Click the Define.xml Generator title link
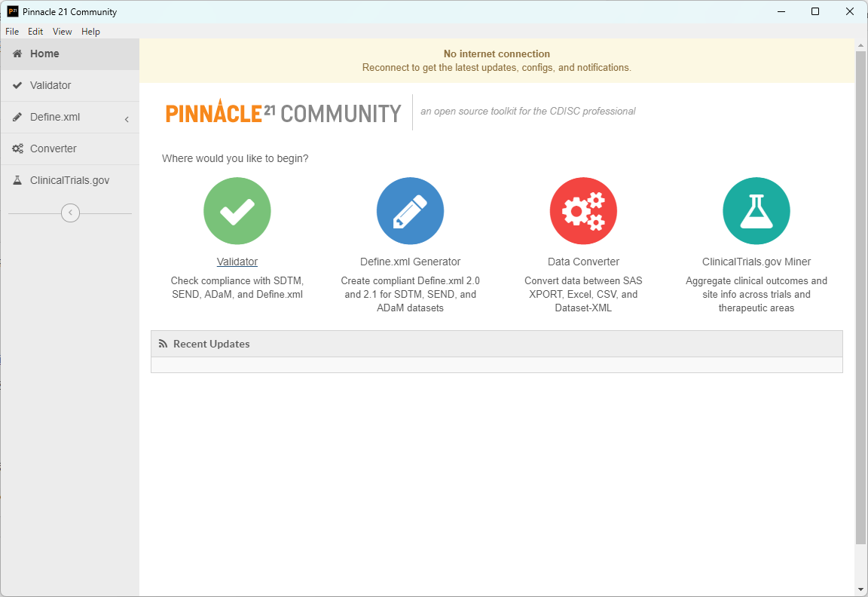Viewport: 868px width, 597px height. coord(410,262)
